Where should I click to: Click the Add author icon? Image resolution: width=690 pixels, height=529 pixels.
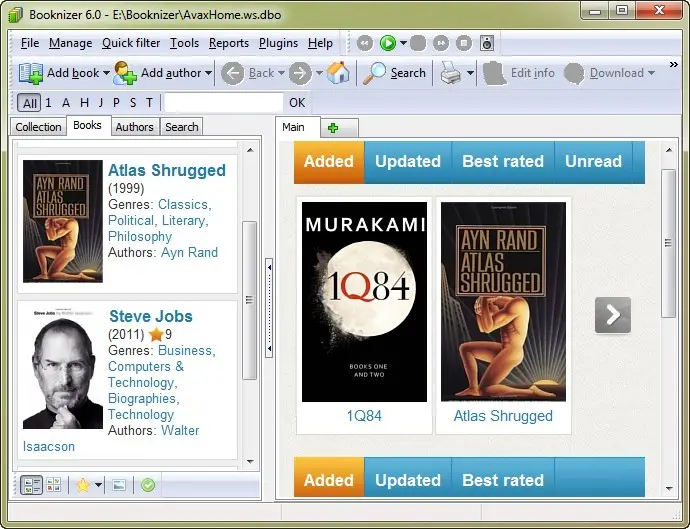point(125,73)
